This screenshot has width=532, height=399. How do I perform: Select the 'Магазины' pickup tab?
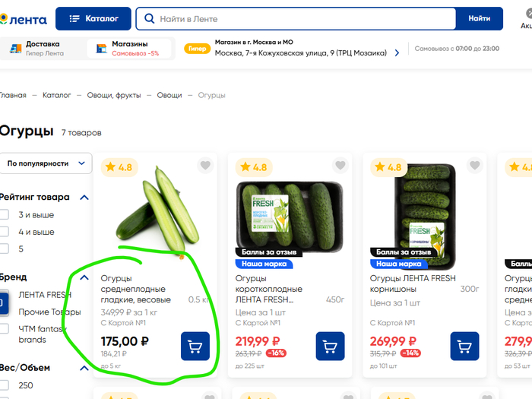click(129, 49)
